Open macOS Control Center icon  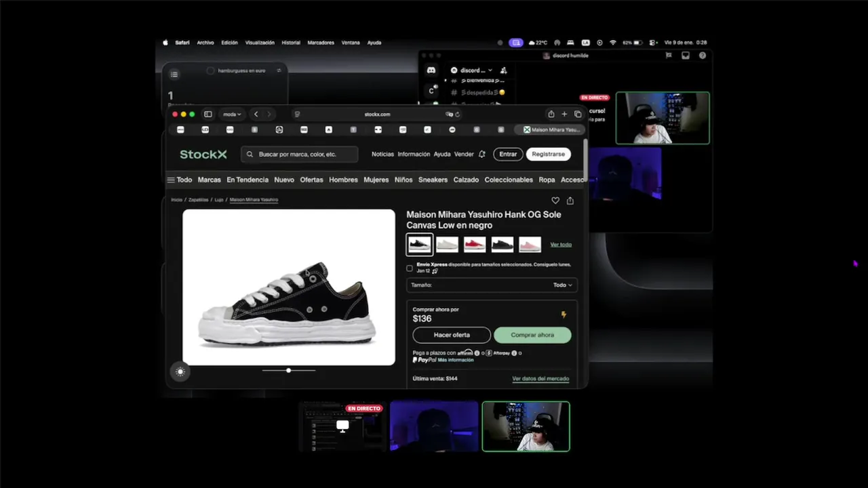coord(652,43)
